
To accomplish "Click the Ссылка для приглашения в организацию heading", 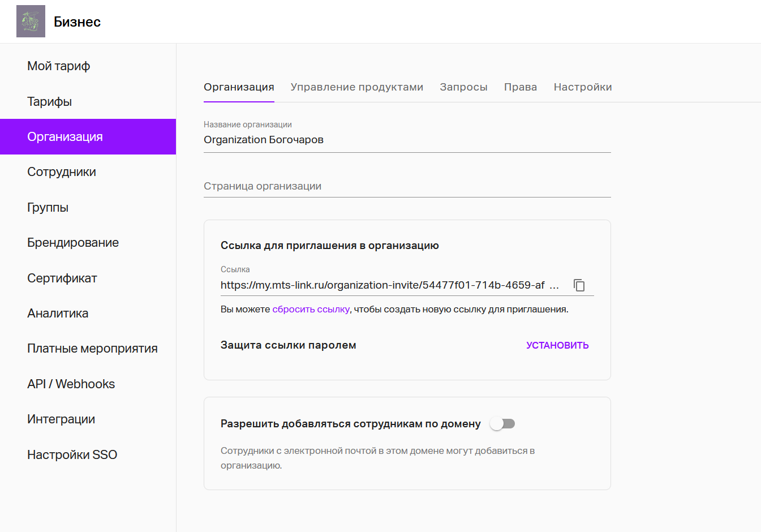I will 330,246.
